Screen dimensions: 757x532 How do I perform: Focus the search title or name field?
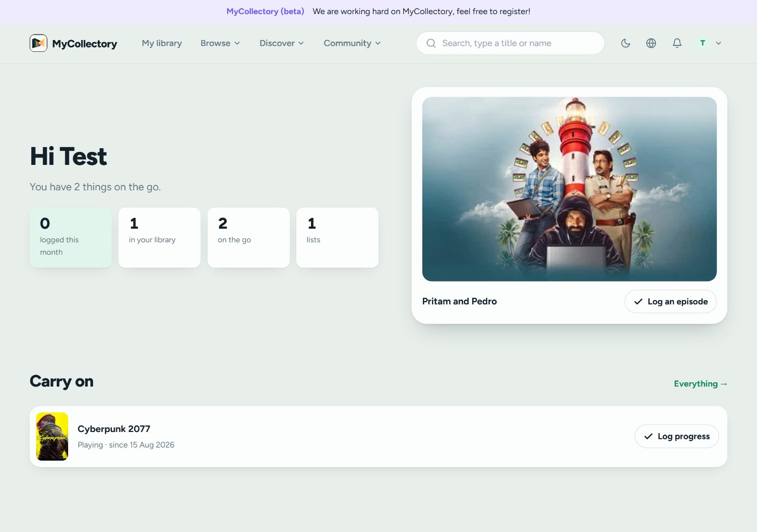[510, 43]
